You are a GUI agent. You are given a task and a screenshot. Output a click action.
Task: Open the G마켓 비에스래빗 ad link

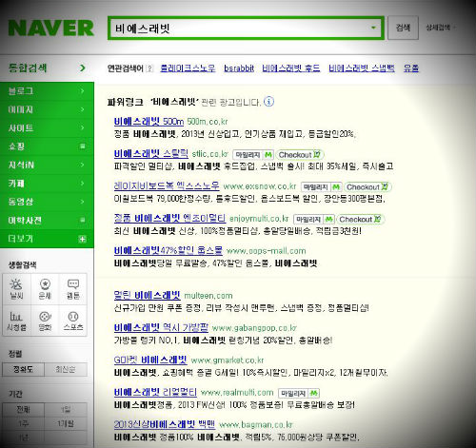[x=150, y=360]
